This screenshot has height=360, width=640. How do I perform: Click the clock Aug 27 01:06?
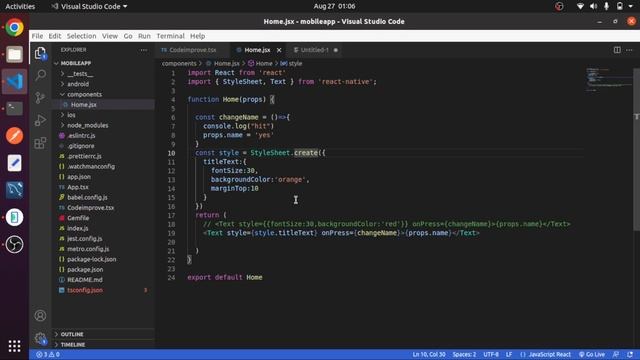(x=334, y=7)
